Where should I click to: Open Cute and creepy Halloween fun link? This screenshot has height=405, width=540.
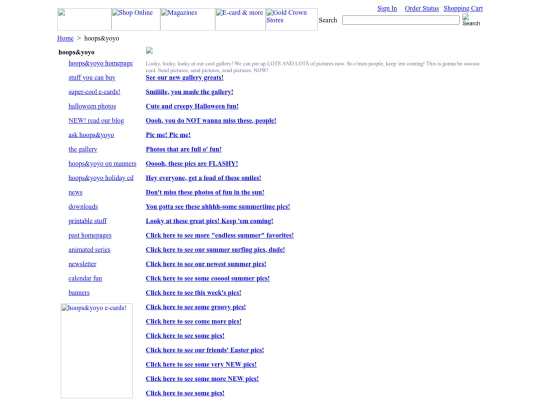[192, 106]
